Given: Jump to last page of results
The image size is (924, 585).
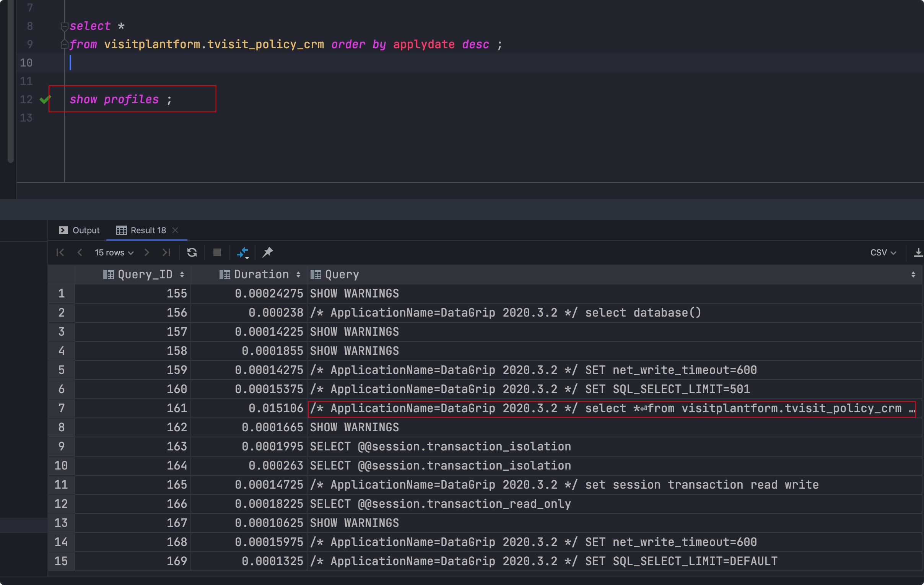Looking at the screenshot, I should 166,252.
